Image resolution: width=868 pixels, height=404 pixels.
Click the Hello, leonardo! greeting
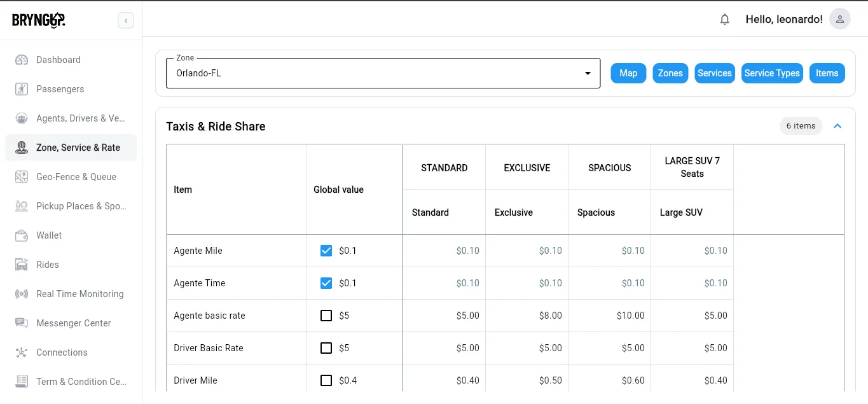click(784, 20)
